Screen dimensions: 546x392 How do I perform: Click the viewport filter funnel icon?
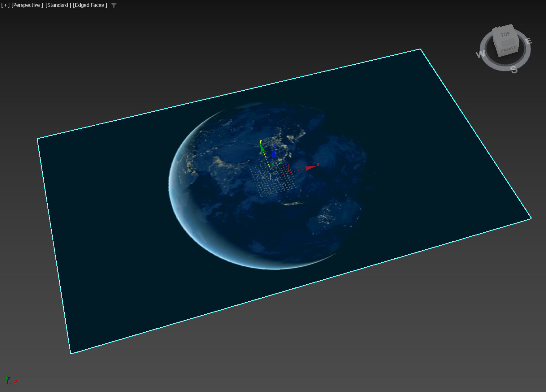(113, 5)
